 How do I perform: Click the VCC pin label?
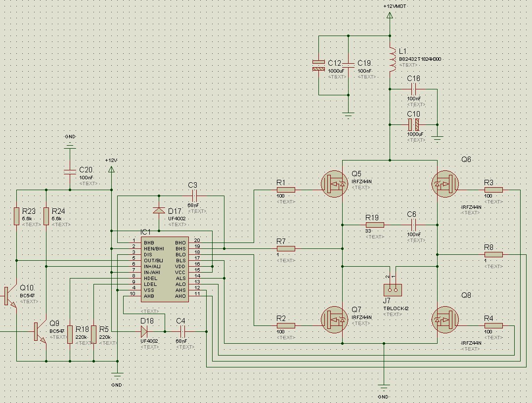180,273
